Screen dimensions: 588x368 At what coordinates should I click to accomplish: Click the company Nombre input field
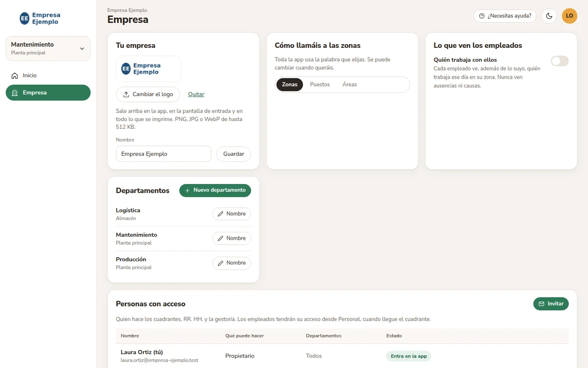[x=164, y=154]
